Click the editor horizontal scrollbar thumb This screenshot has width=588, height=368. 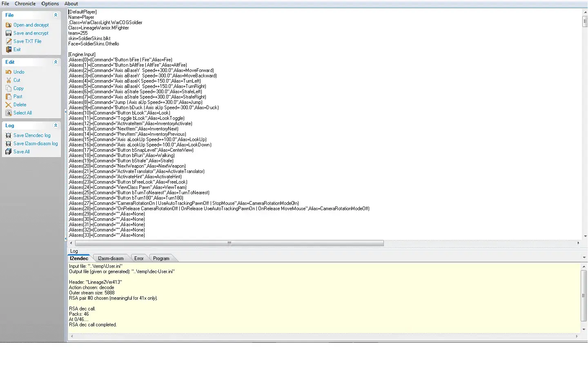(x=229, y=243)
